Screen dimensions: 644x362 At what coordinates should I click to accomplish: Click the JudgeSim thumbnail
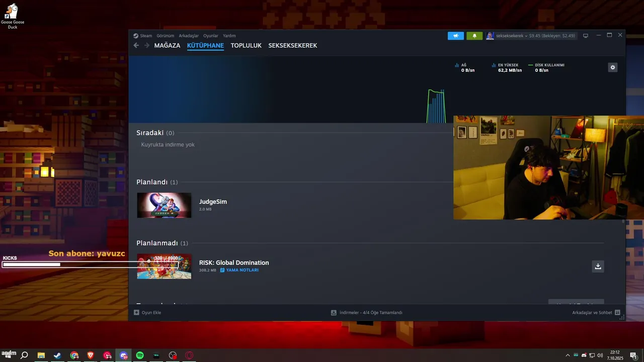pyautogui.click(x=164, y=205)
